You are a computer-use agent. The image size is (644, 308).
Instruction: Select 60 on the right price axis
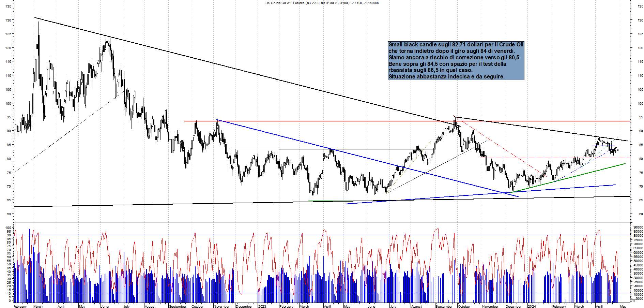(x=641, y=214)
